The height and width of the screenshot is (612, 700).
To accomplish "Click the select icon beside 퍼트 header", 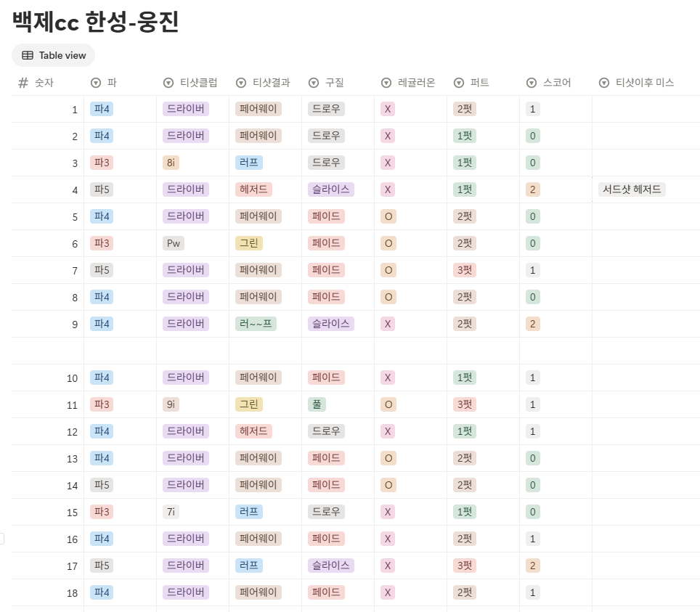I will (x=459, y=83).
